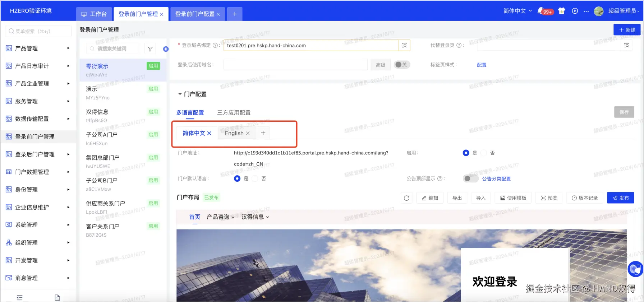This screenshot has width=644, height=302.
Task: Click the 使用模板 button
Action: coord(513,198)
